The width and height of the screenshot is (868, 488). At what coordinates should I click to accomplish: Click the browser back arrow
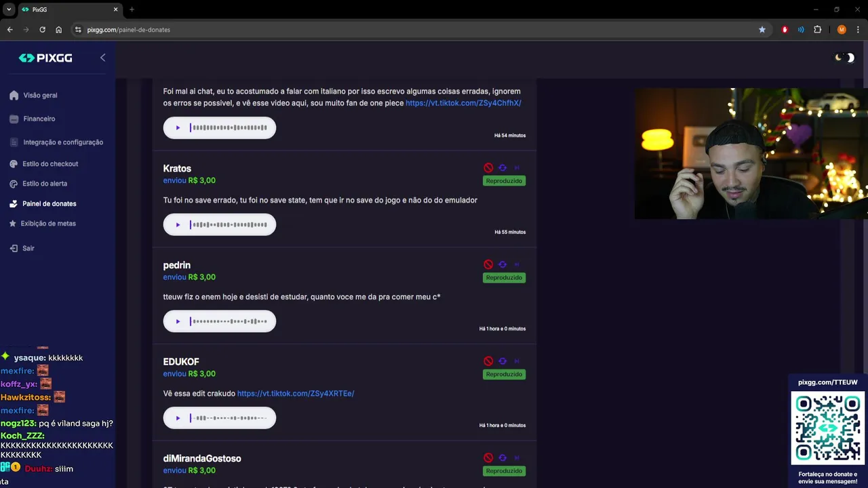(9, 30)
